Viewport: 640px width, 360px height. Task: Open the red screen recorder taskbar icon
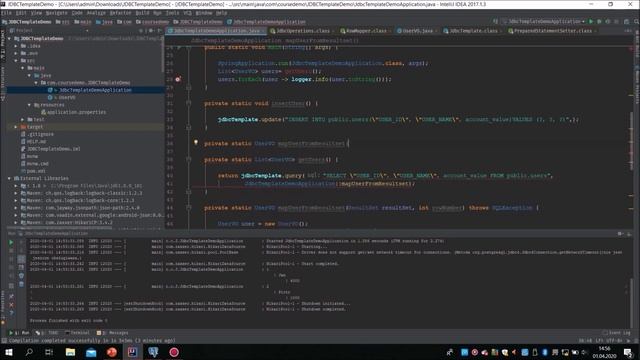tap(174, 352)
